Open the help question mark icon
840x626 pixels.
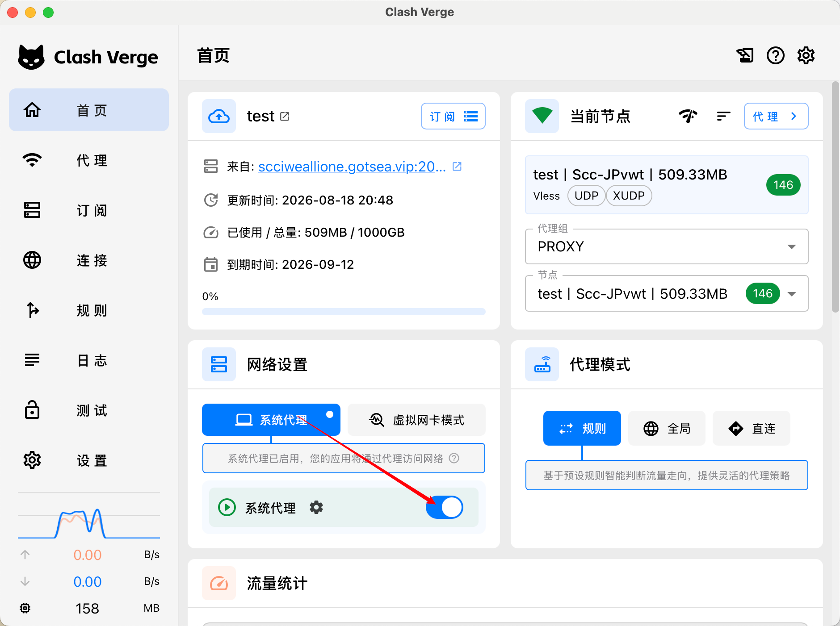pos(776,55)
